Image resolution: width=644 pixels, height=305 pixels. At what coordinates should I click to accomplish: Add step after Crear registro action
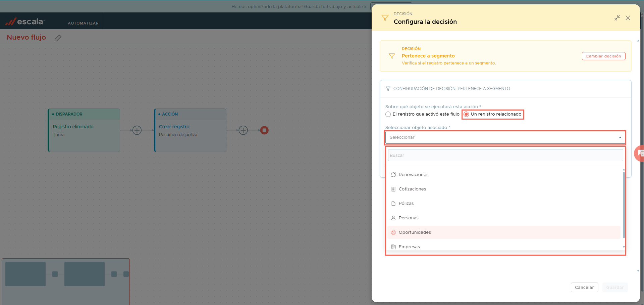(x=243, y=130)
